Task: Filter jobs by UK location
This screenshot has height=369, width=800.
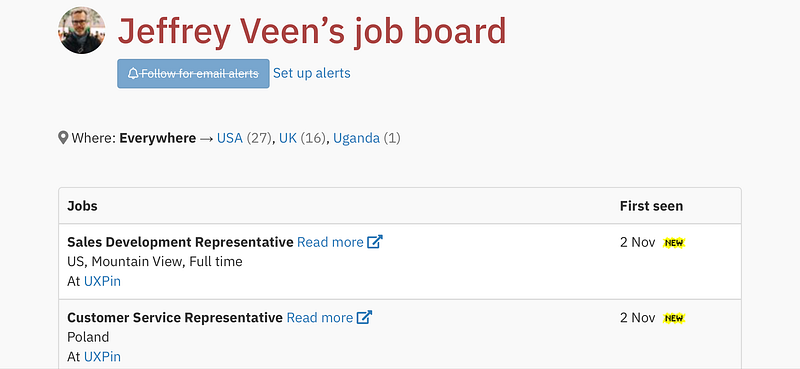Action: [x=288, y=138]
